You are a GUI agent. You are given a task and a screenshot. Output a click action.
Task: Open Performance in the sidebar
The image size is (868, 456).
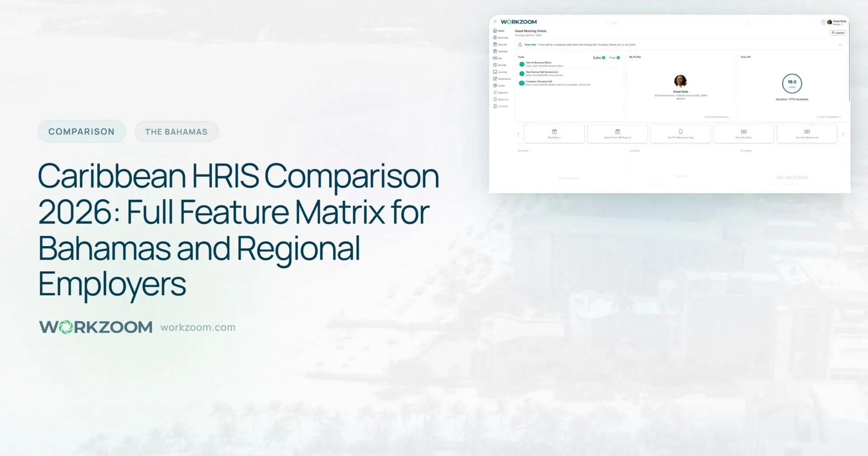(x=502, y=79)
